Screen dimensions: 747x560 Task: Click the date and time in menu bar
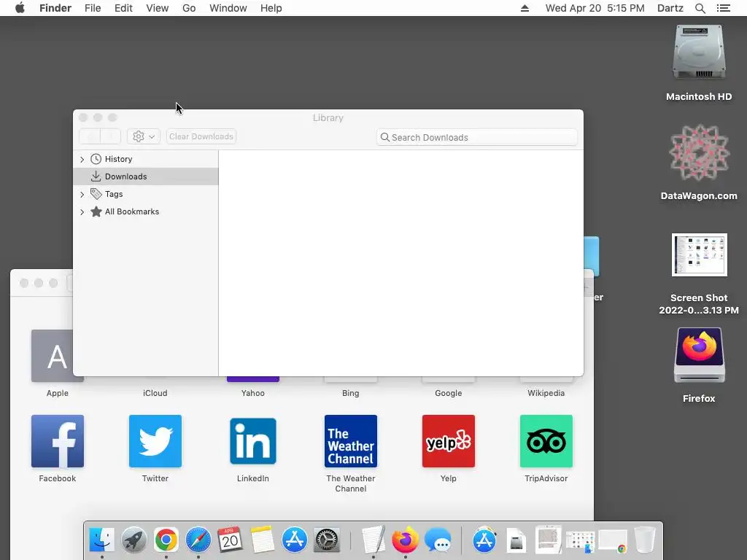tap(595, 8)
